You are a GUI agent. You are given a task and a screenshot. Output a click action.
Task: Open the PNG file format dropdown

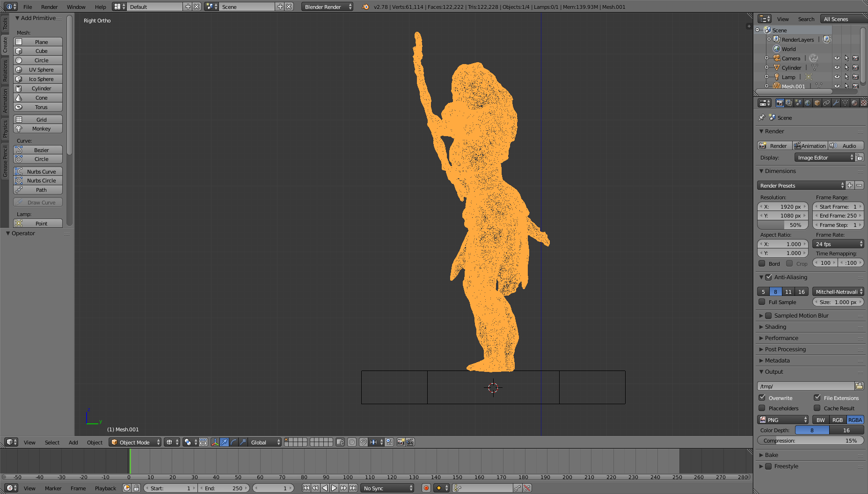783,420
